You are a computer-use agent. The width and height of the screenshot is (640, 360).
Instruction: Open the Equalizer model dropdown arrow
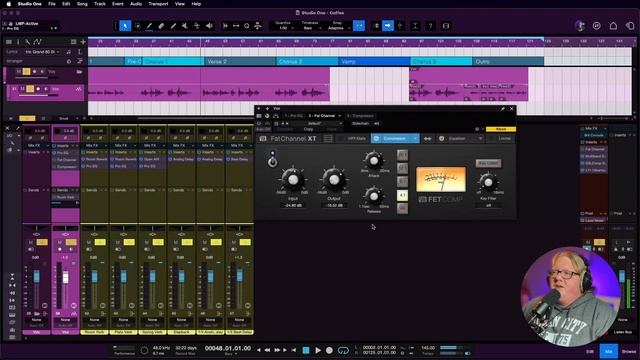[480, 139]
